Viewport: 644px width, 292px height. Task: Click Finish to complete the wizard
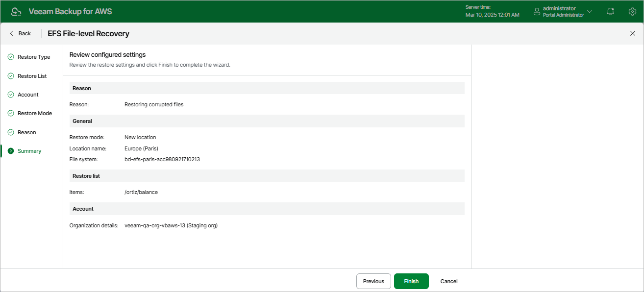pyautogui.click(x=411, y=281)
